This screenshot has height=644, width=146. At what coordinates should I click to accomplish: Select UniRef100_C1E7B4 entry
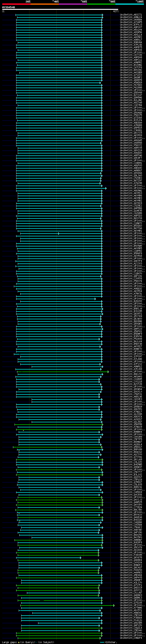131,105
